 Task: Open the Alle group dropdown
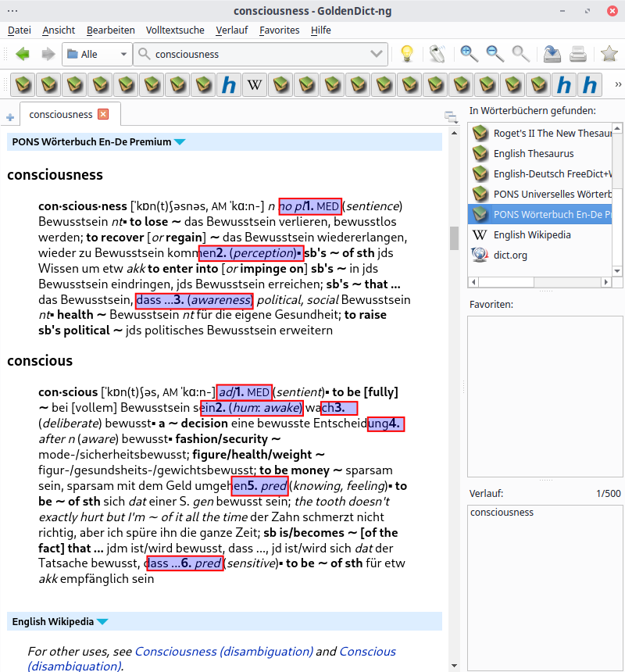[x=97, y=54]
